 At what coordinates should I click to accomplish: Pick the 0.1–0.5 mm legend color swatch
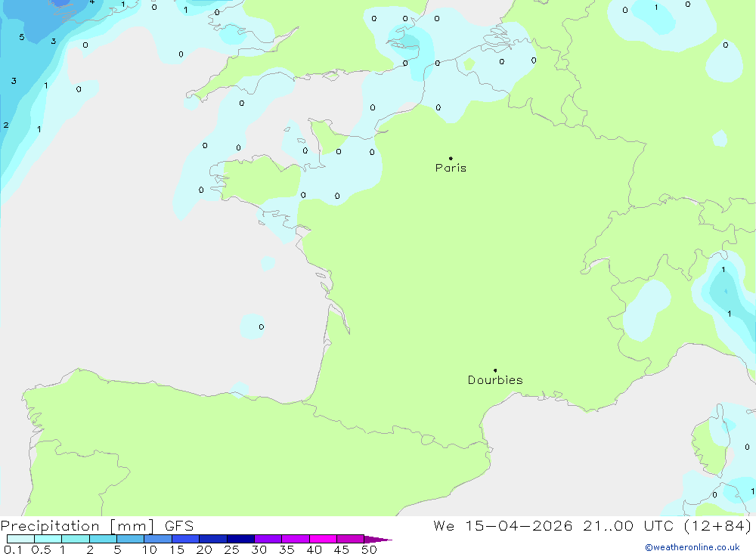tap(20, 539)
